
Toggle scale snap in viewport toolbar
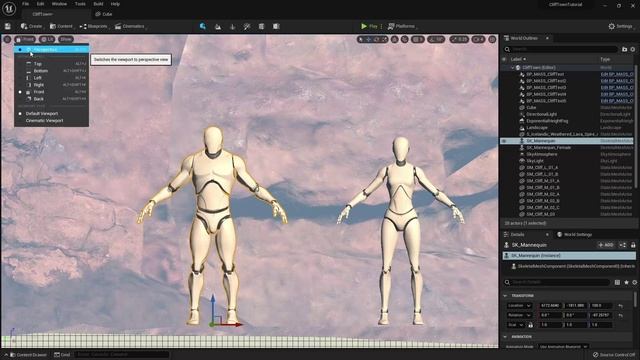click(459, 39)
